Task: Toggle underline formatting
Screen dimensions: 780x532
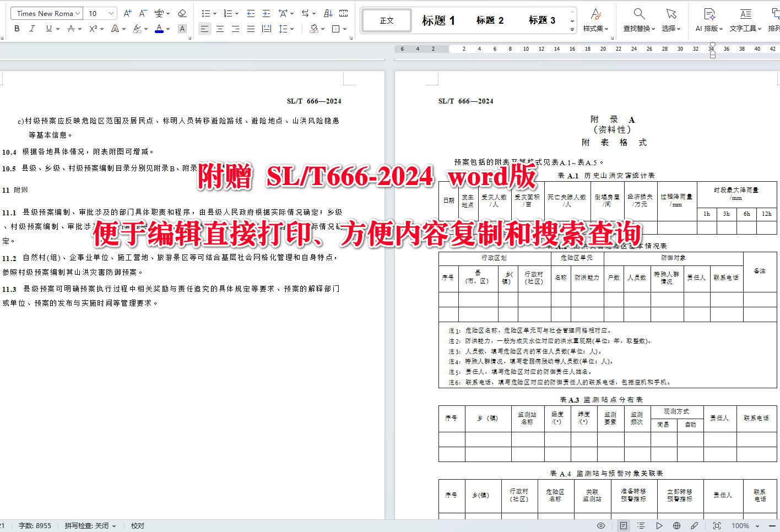Action: 47,29
